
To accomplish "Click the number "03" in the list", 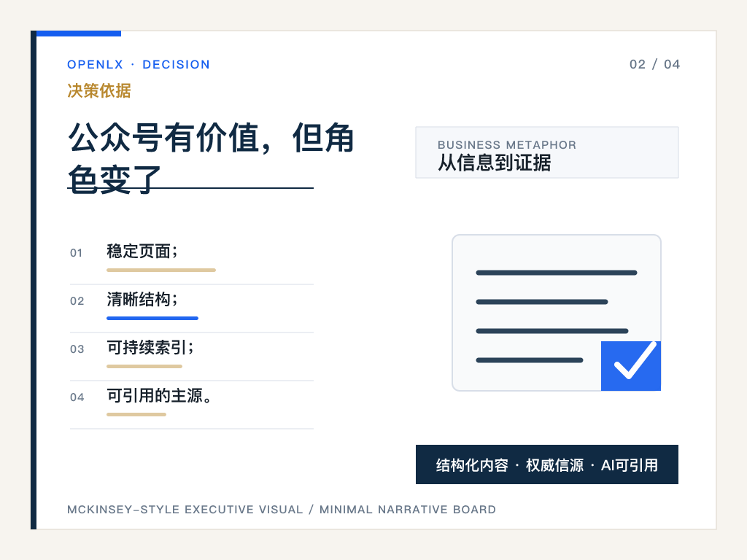I will click(77, 349).
